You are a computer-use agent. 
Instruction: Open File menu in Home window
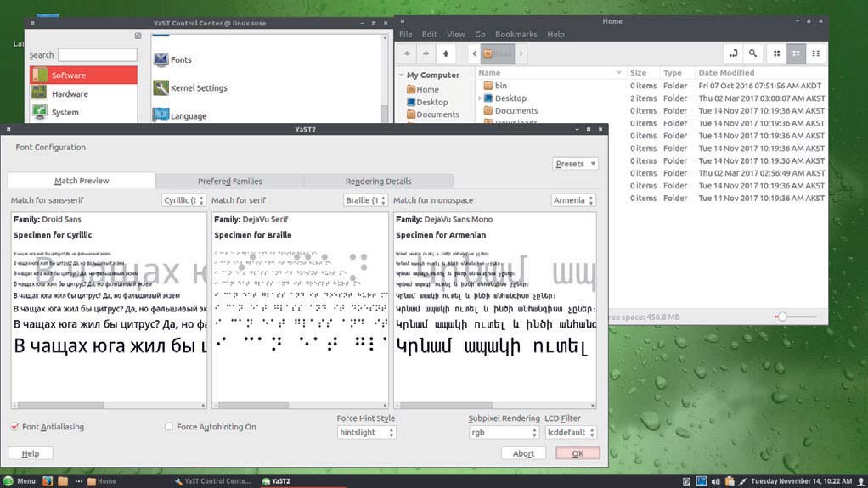406,34
